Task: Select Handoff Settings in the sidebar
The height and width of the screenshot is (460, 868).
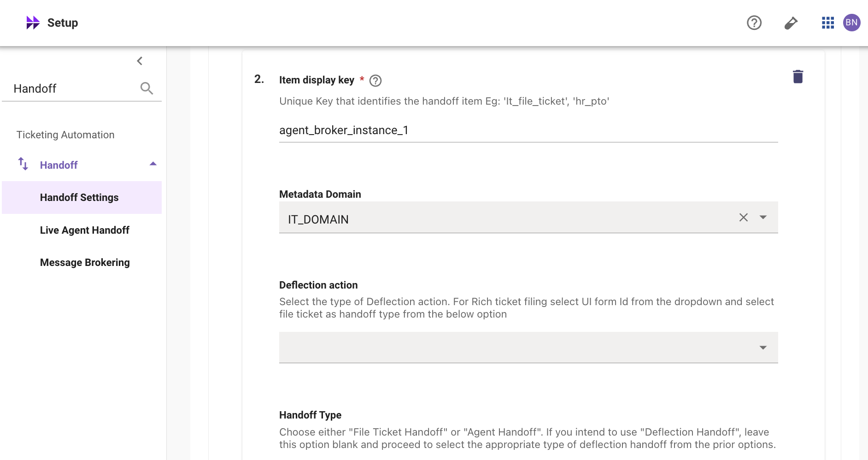Action: [x=79, y=197]
